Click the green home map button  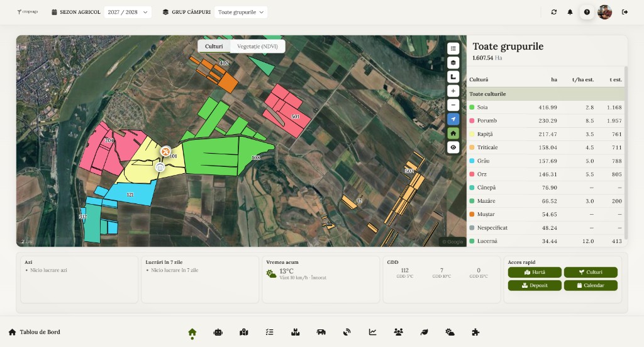(x=453, y=134)
